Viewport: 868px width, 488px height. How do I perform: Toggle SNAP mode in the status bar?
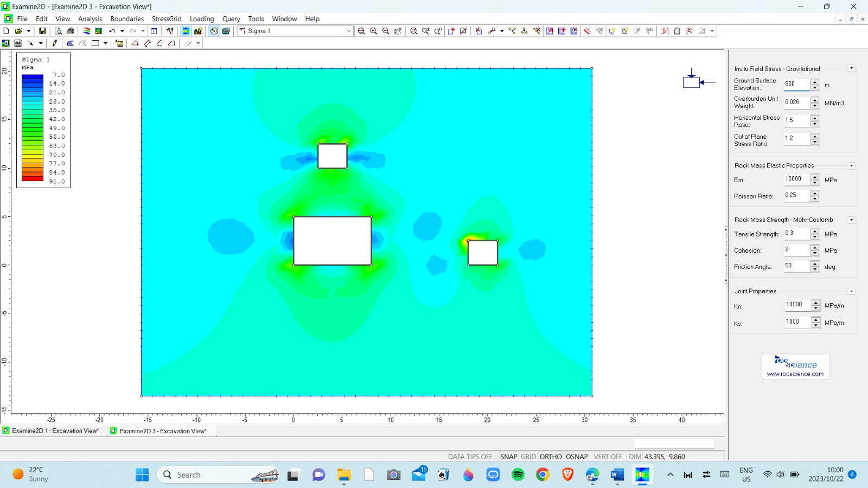tap(509, 457)
